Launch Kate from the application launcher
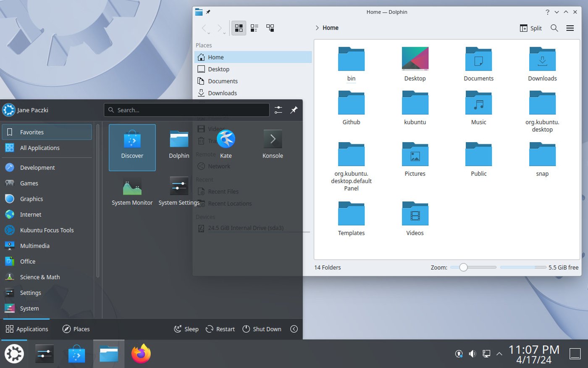Screen dimensions: 588x368 pos(226,143)
